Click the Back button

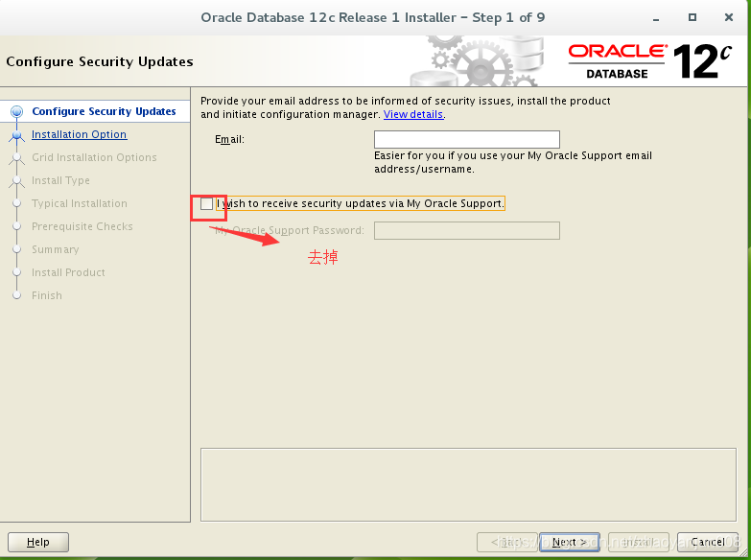point(507,542)
